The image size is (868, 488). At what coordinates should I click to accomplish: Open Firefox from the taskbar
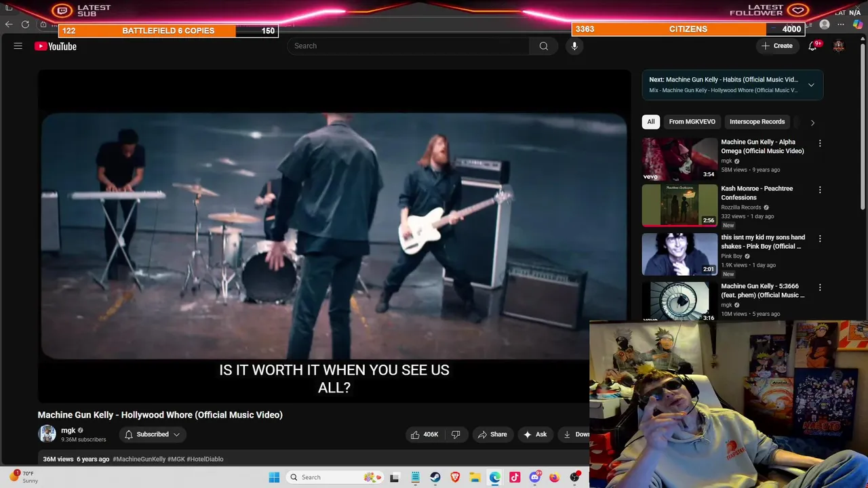(555, 477)
